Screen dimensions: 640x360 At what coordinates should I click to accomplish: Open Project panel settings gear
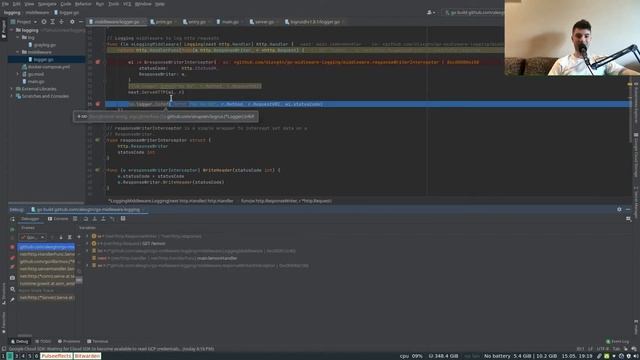[x=72, y=22]
